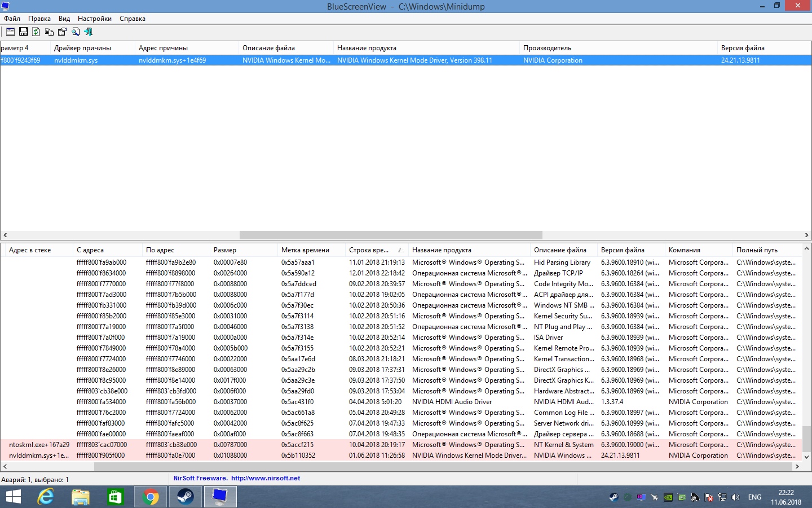Click the taskbar clock showing 22:22
The height and width of the screenshot is (508, 812).
click(x=786, y=497)
